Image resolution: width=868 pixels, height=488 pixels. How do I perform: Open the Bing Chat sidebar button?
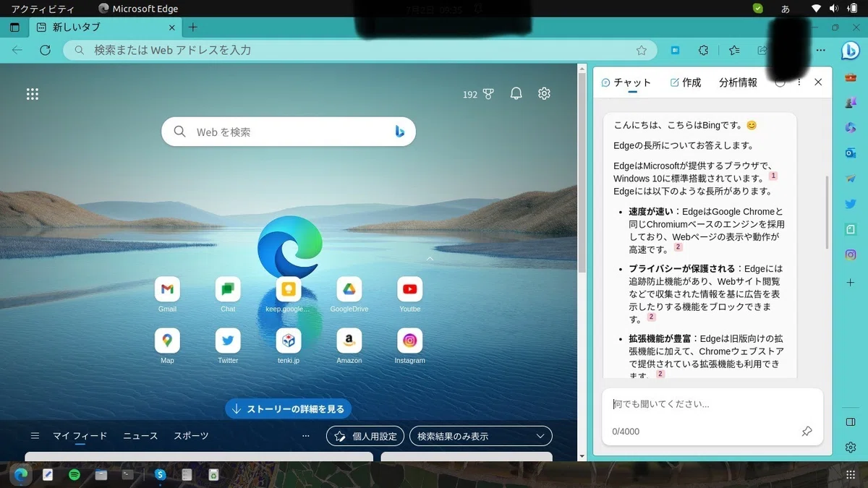click(x=850, y=51)
